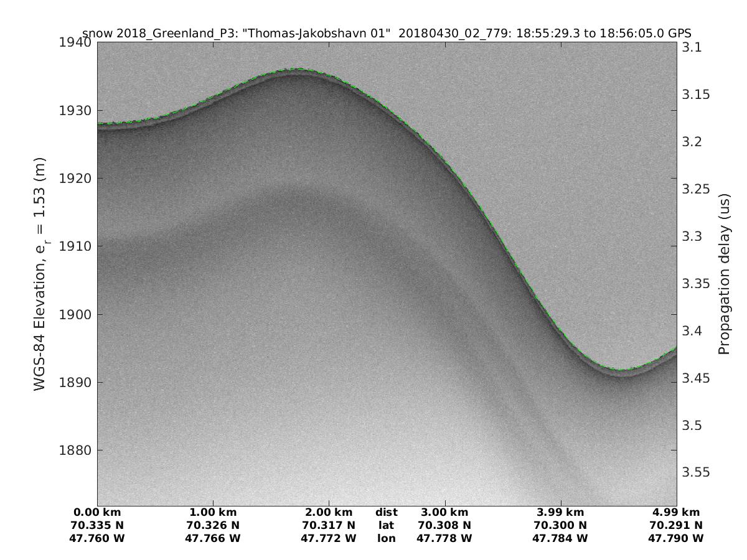Screen dimensions: 747x560
Task: Click the 'lon' row label
Action: (386, 538)
